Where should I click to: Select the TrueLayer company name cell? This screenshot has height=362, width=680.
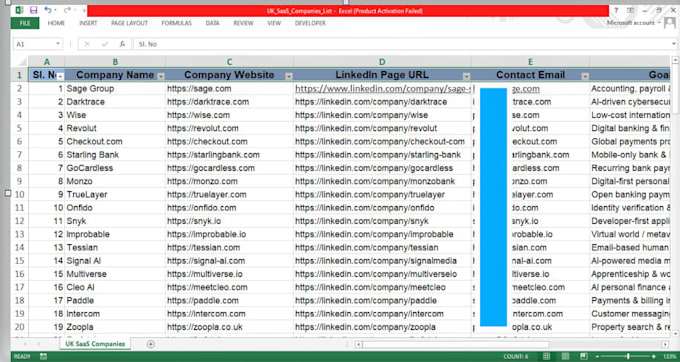click(115, 195)
